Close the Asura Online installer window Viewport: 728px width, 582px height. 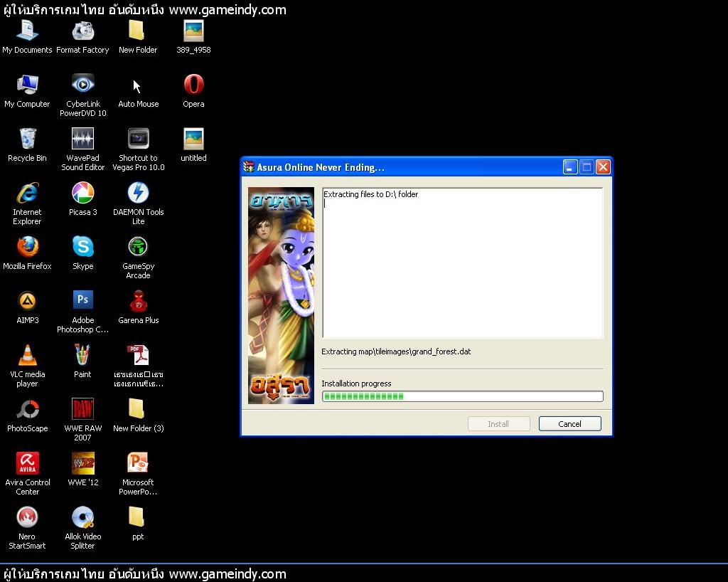pos(603,166)
